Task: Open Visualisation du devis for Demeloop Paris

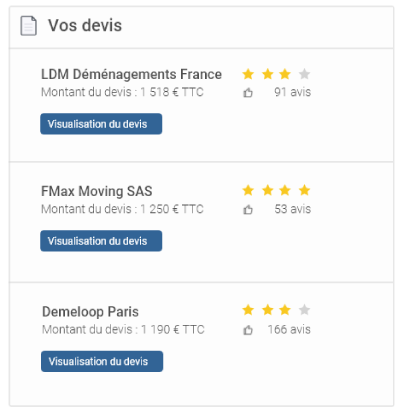Action: click(102, 361)
